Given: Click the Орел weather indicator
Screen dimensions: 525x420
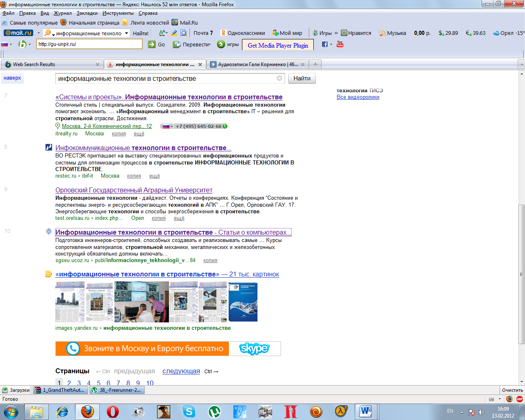Looking at the screenshot, I should pyautogui.click(x=509, y=33).
